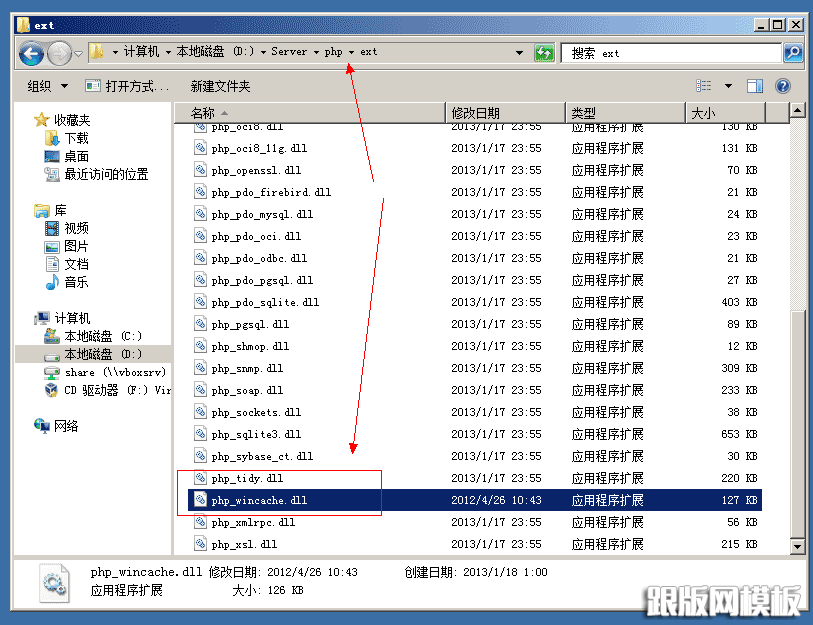Click the folder icon in the address bar
The height and width of the screenshot is (625, 813).
96,52
